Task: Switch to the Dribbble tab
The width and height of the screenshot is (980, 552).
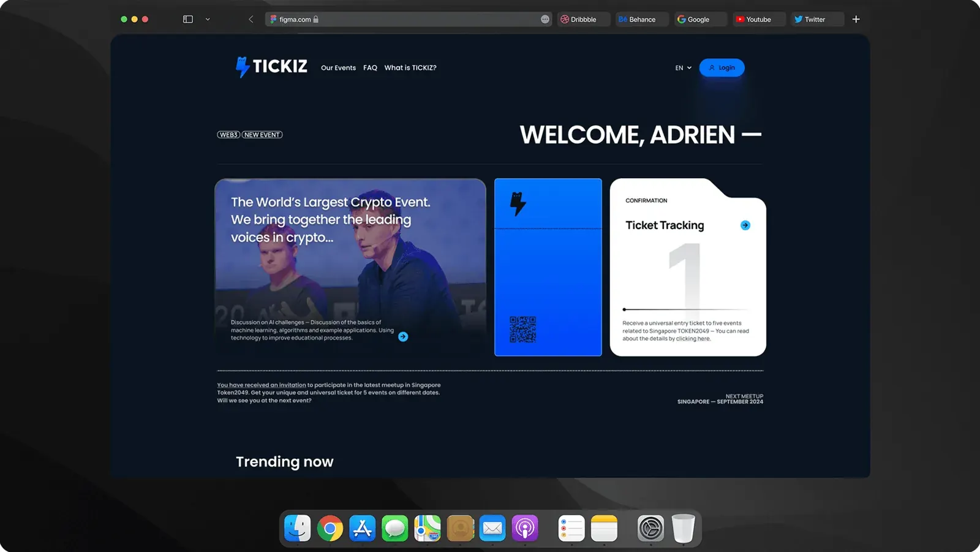Action: pyautogui.click(x=584, y=19)
